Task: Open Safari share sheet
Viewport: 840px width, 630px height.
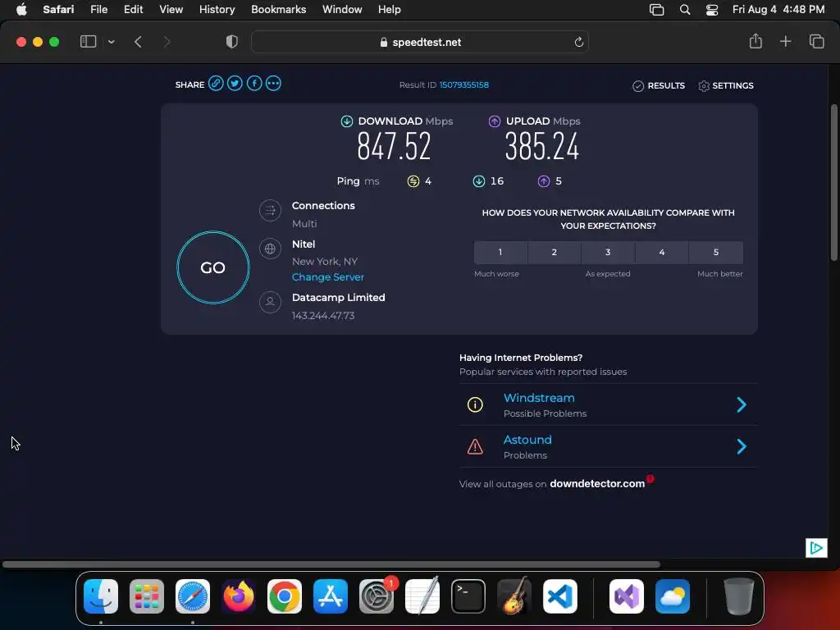Action: coord(756,41)
